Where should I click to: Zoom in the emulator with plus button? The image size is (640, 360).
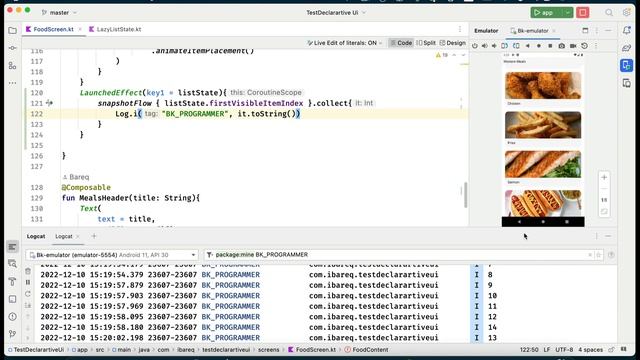point(604,178)
